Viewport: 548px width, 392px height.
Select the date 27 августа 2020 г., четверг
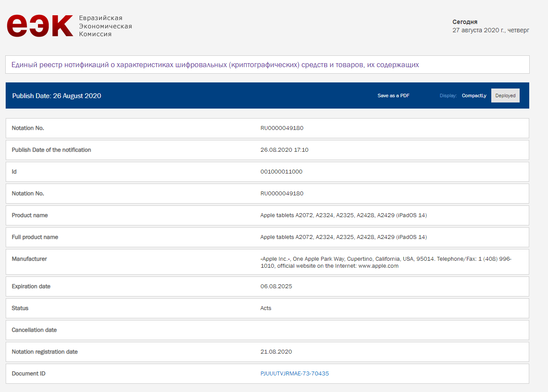click(491, 30)
